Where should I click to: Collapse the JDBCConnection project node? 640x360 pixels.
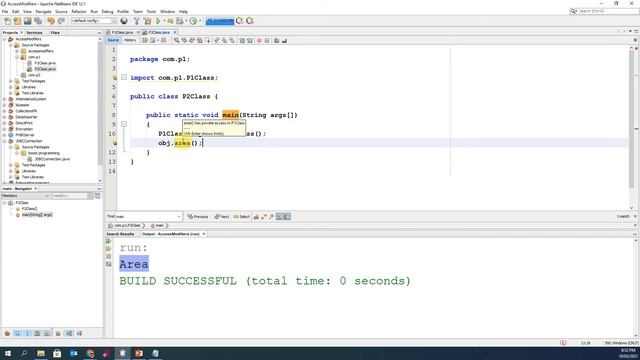pos(4,141)
